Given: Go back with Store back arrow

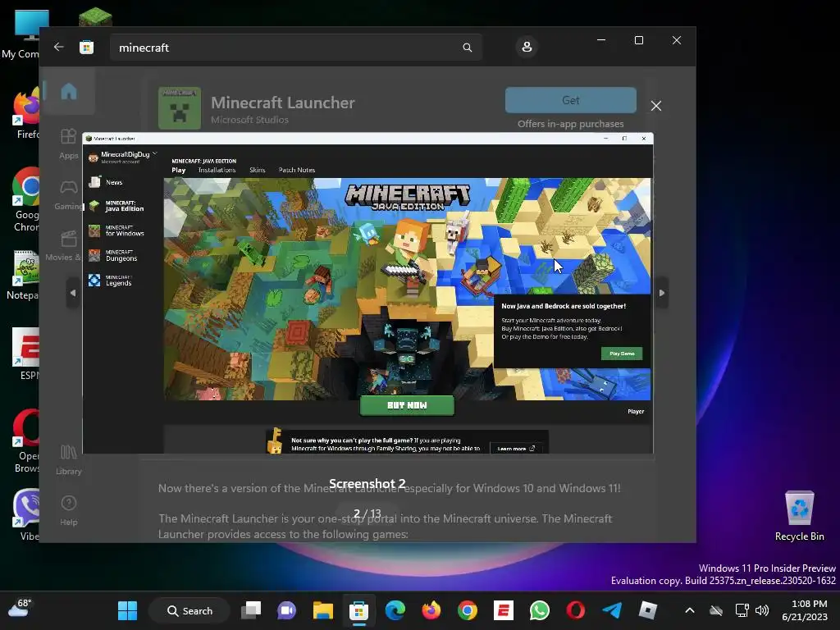Looking at the screenshot, I should point(58,47).
